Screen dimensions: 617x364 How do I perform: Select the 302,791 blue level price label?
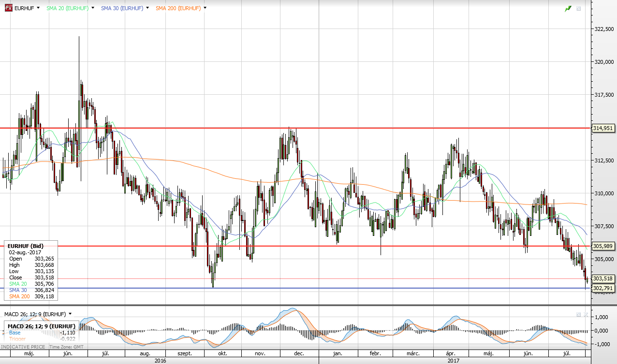pyautogui.click(x=603, y=288)
